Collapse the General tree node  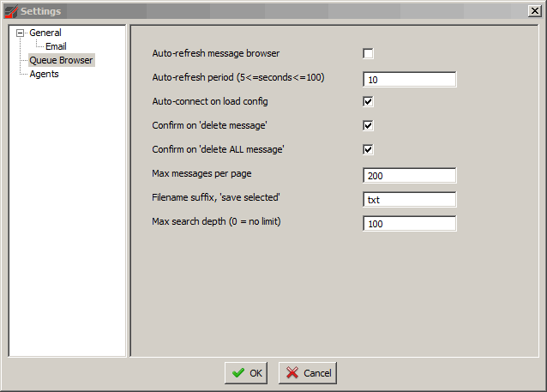(x=20, y=33)
